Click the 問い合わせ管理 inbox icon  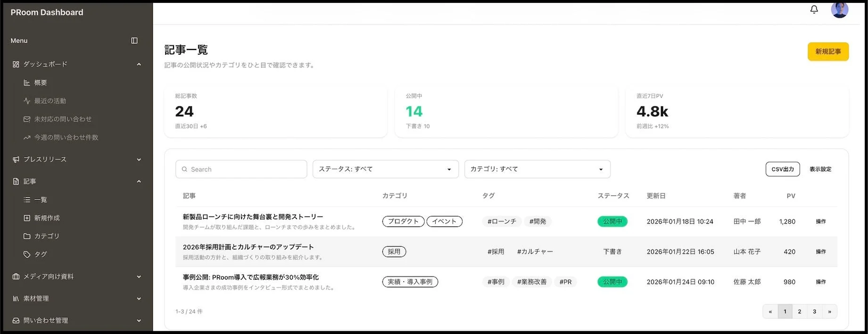tap(16, 320)
